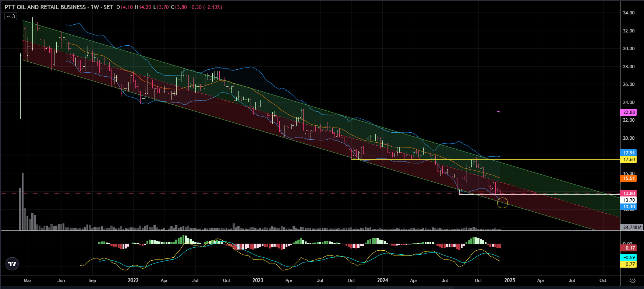Click the 2023 label on time axis
Screen dimensions: 644x289
(x=258, y=280)
